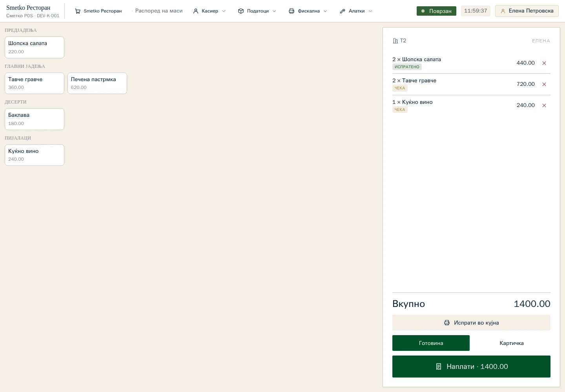This screenshot has height=392, width=565.
Task: Click the T2 table label
Action: (403, 41)
